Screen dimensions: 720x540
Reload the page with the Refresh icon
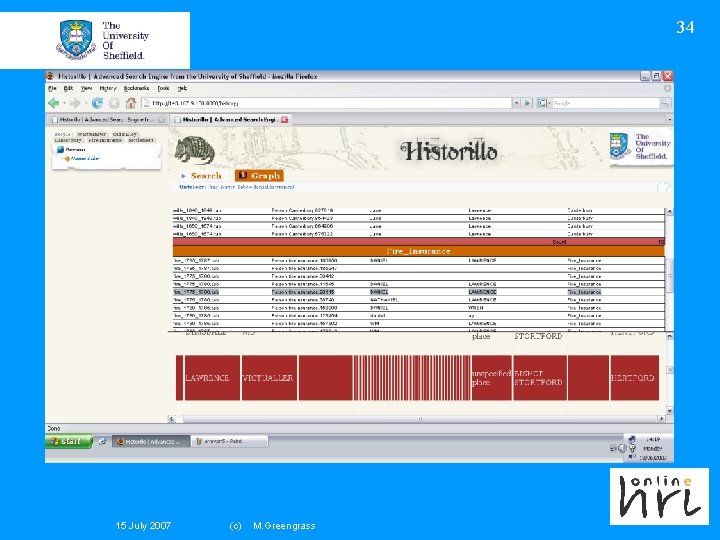coord(97,103)
